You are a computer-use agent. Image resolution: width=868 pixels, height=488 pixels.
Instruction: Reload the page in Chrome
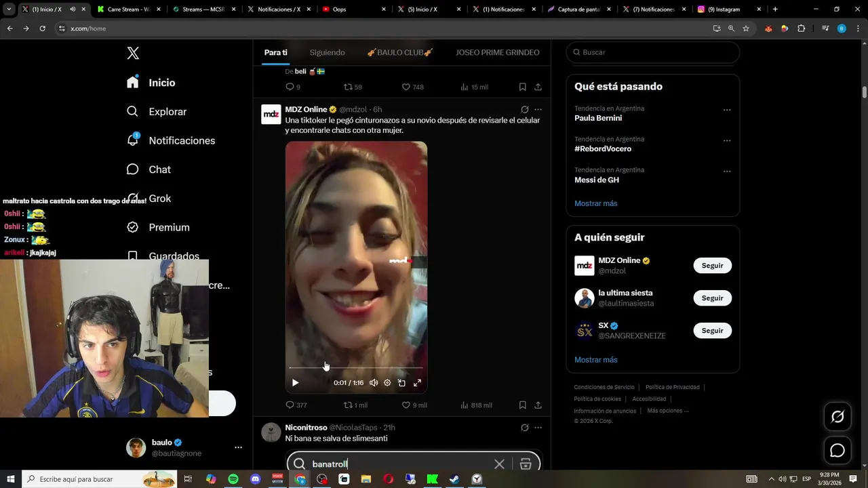pos(42,28)
